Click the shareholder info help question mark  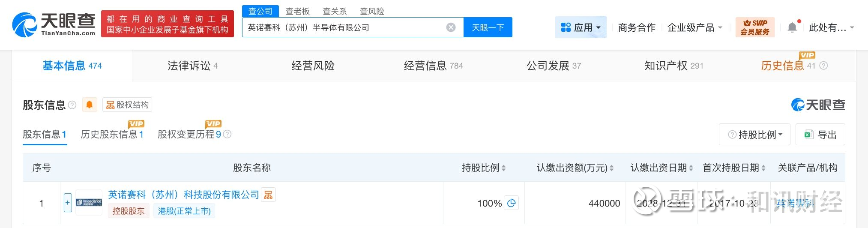tap(72, 105)
